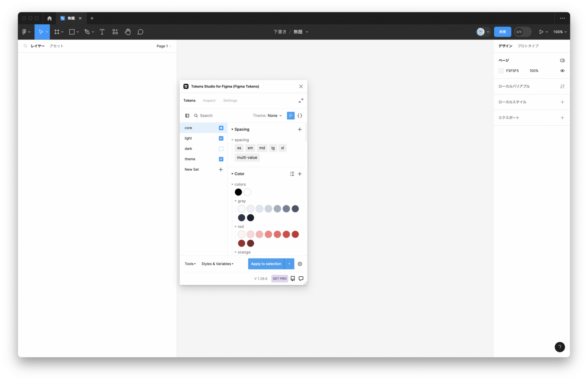Viewport: 588px width, 381px height.
Task: Click the GET PRO badge
Action: 280,278
